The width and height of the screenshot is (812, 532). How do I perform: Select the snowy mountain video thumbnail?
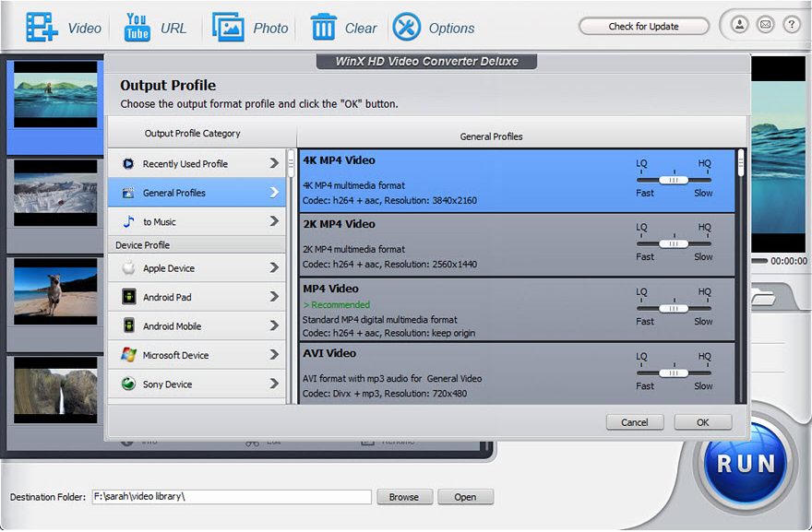click(55, 193)
